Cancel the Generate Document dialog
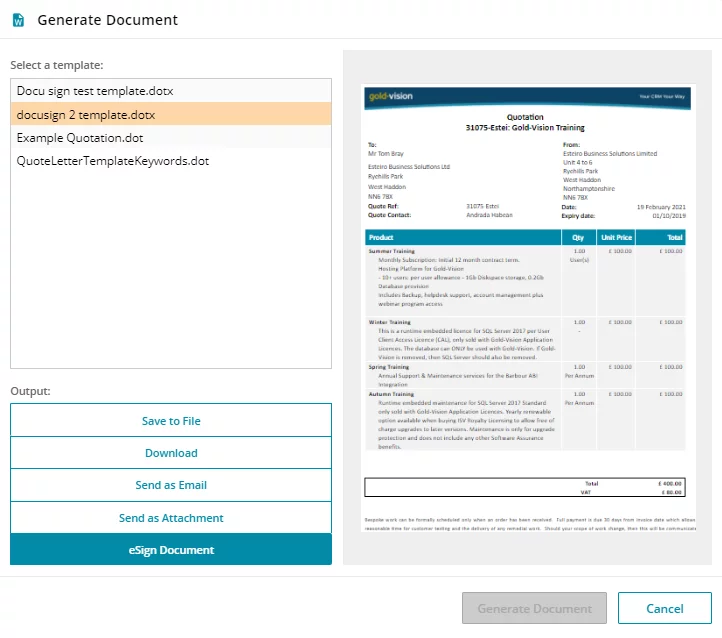The width and height of the screenshot is (722, 638). [x=664, y=608]
